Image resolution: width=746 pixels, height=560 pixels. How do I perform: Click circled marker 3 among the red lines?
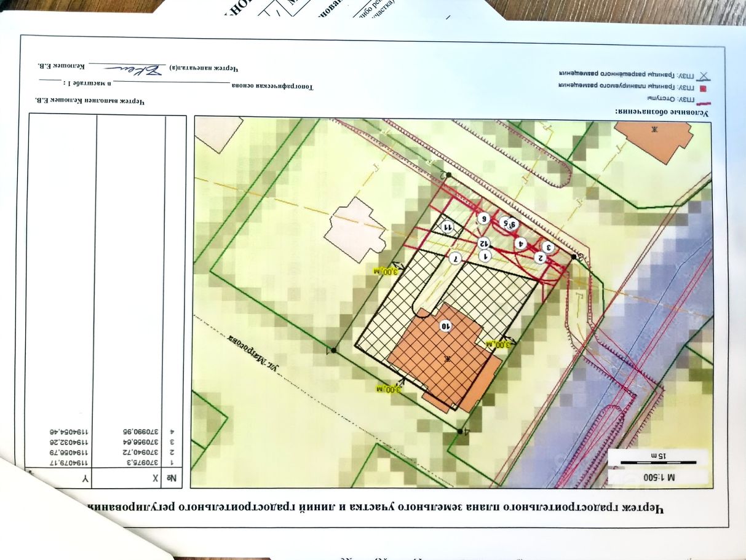549,247
